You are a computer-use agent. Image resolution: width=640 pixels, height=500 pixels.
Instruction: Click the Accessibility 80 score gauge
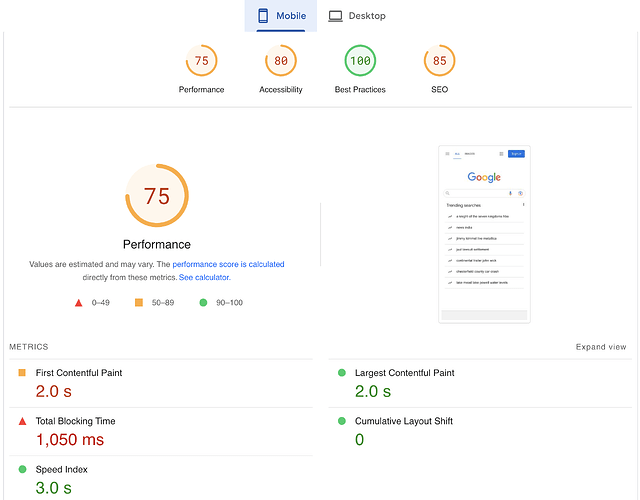(x=281, y=61)
